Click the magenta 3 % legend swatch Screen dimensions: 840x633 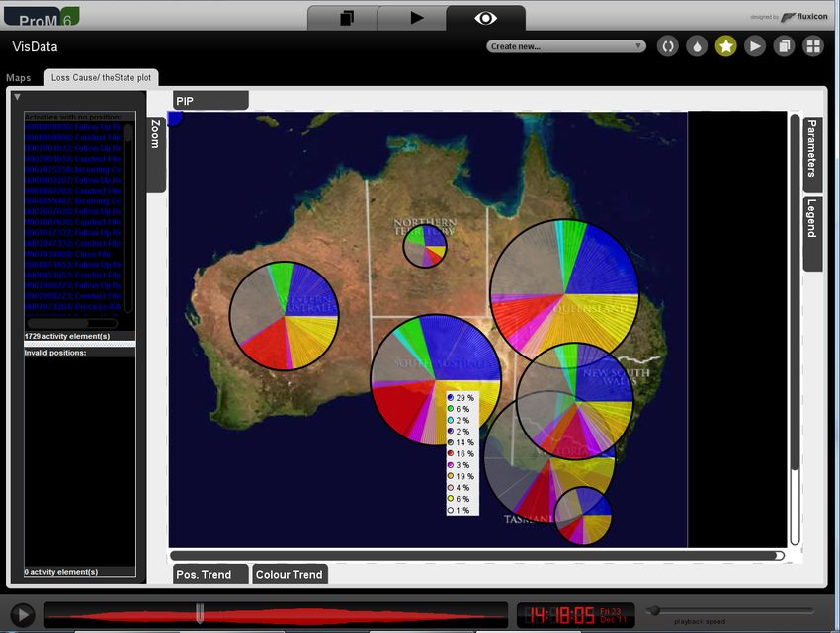451,465
